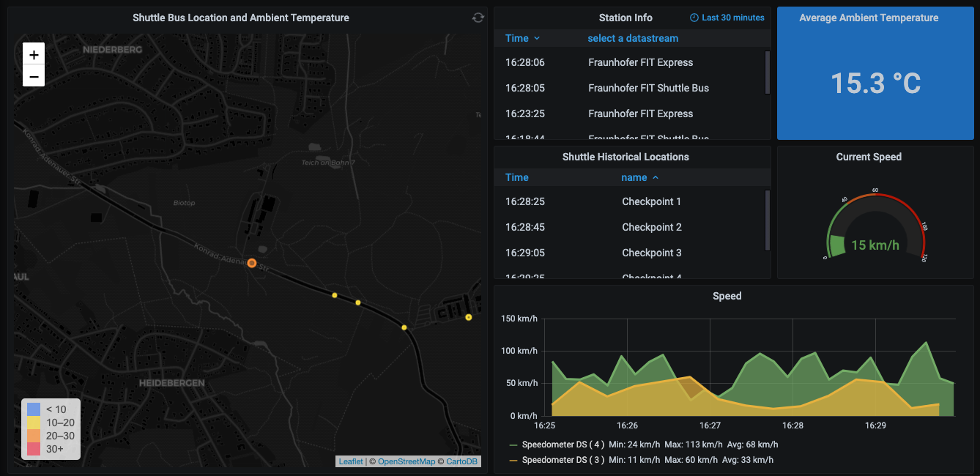Click Avg: 33 km/h legend value
The image size is (980, 476).
pos(748,460)
